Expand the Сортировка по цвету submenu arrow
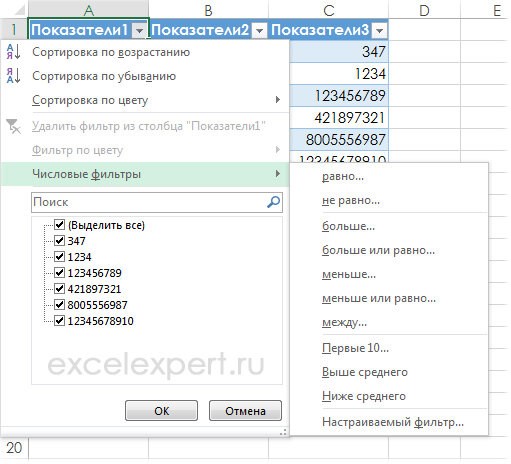Viewport: 511px width, 464px height. (x=277, y=100)
